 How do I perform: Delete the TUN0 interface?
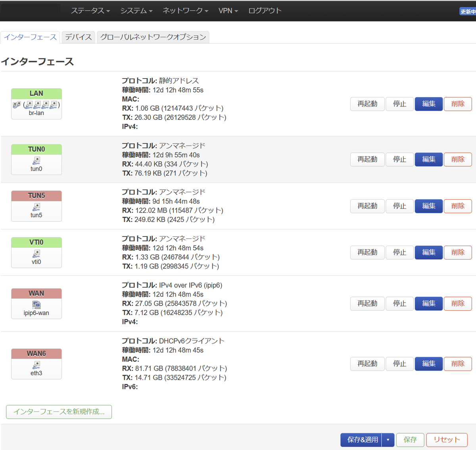click(458, 160)
